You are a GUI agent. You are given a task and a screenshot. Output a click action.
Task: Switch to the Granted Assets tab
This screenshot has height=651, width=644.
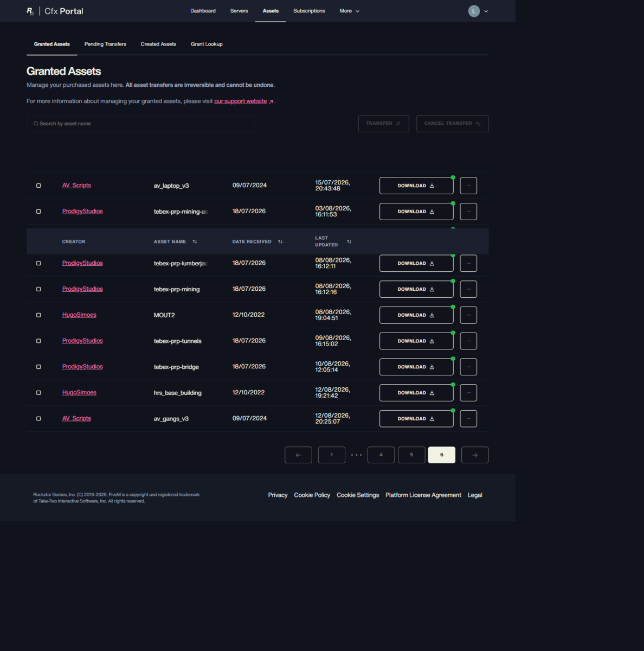tap(51, 44)
